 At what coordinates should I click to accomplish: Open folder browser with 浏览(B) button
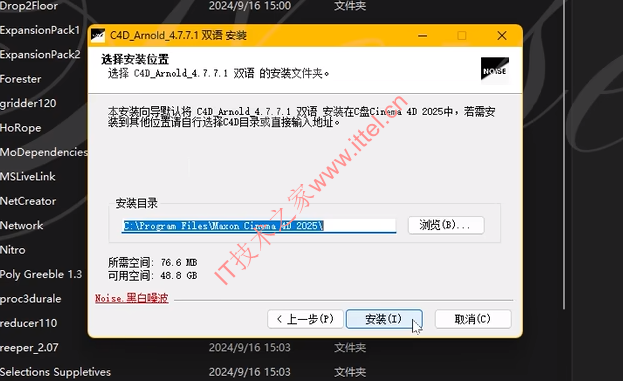click(446, 225)
